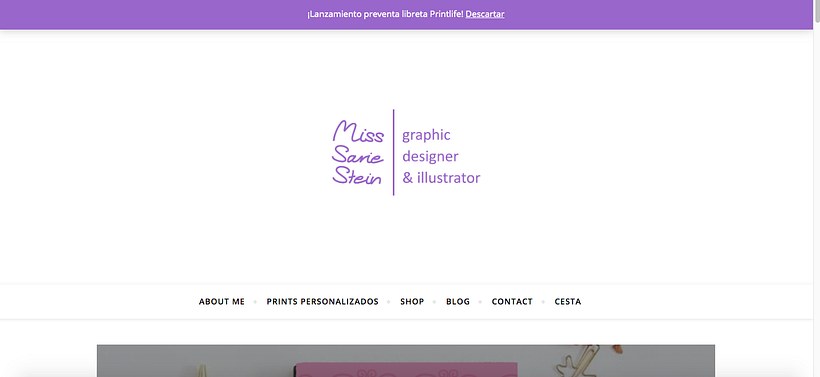View the Cesta shopping cart

point(568,302)
